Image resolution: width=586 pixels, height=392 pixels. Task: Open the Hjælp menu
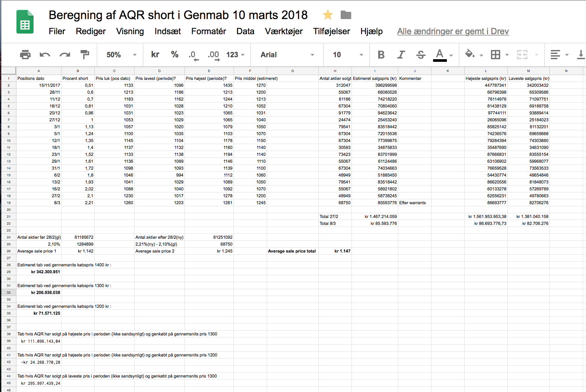(x=372, y=31)
